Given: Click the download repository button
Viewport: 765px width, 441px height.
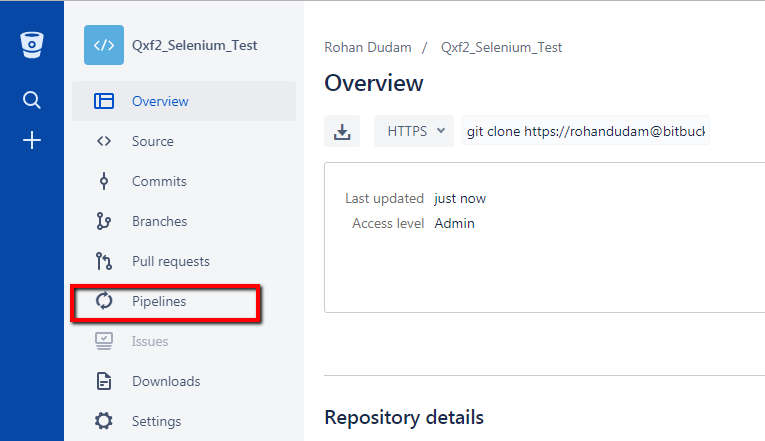Looking at the screenshot, I should [x=342, y=131].
